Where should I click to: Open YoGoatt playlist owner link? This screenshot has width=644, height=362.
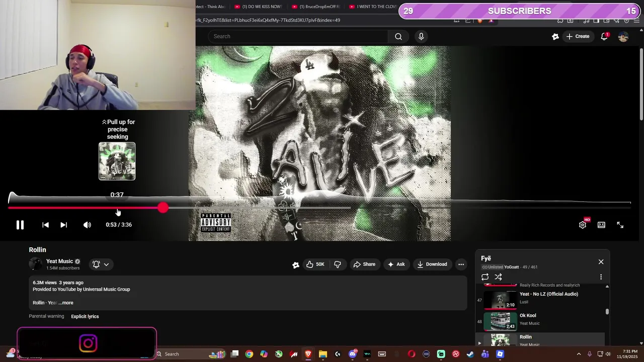coord(511,267)
